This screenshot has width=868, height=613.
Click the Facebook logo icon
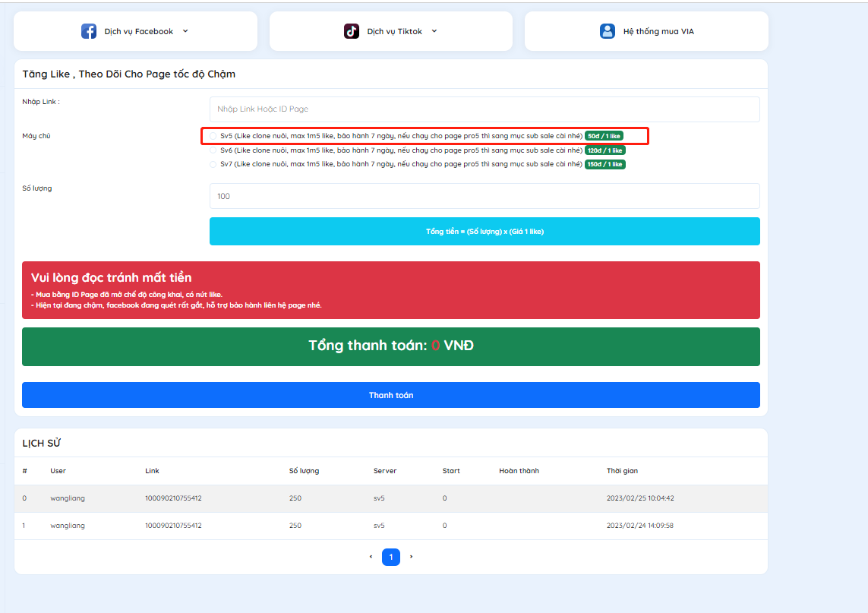click(89, 31)
